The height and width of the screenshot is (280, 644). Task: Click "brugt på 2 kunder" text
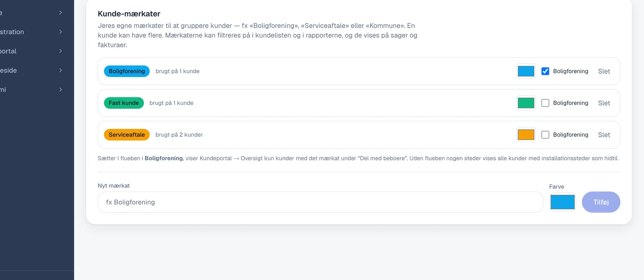(x=179, y=135)
